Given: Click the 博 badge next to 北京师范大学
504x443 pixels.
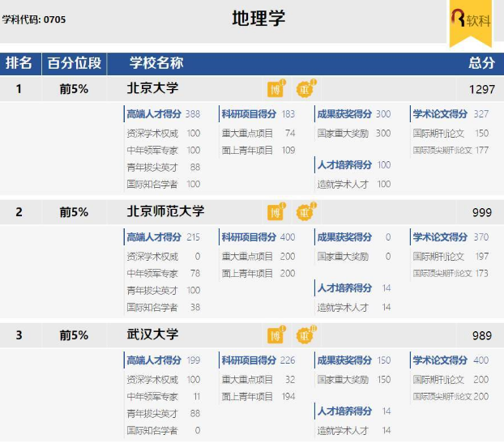Looking at the screenshot, I should 275,212.
